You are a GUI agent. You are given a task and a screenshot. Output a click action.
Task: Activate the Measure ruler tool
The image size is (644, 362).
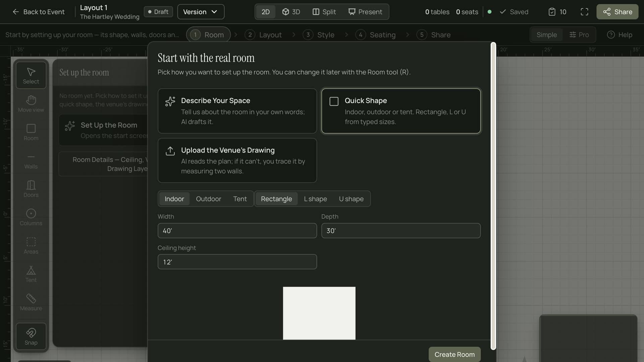[x=31, y=302]
